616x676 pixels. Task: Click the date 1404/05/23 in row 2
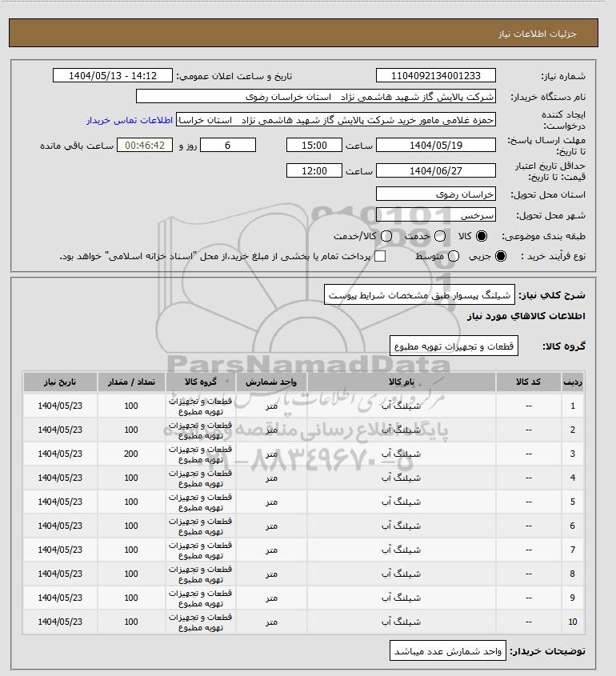tap(60, 430)
